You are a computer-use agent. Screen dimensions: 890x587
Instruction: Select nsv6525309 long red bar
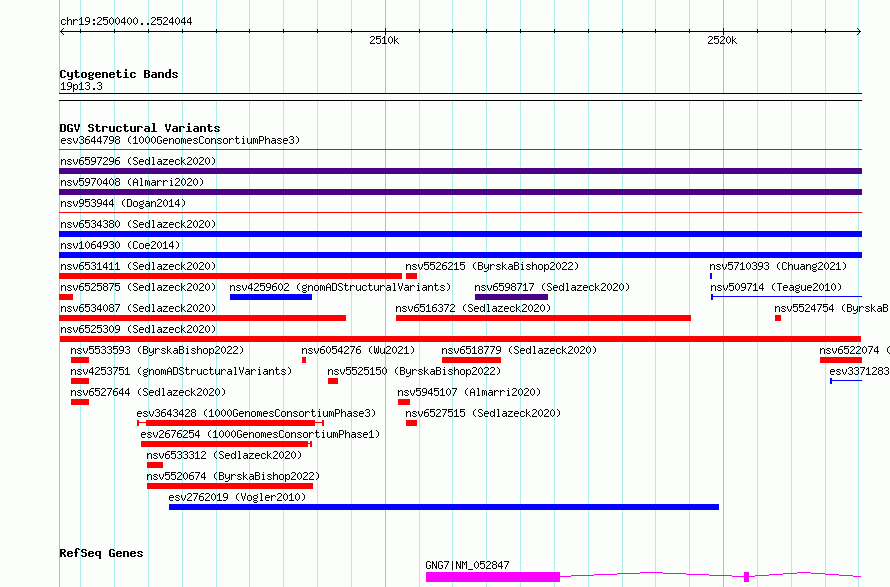[x=460, y=339]
